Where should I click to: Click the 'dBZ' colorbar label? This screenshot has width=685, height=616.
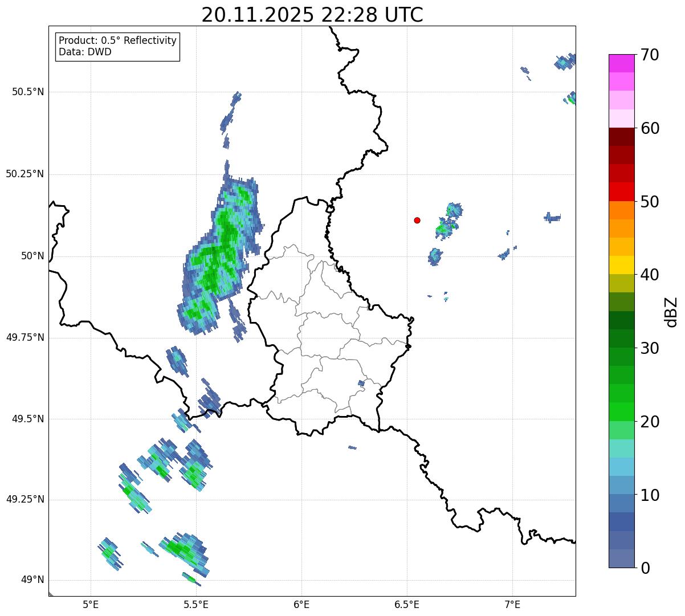[x=671, y=311]
